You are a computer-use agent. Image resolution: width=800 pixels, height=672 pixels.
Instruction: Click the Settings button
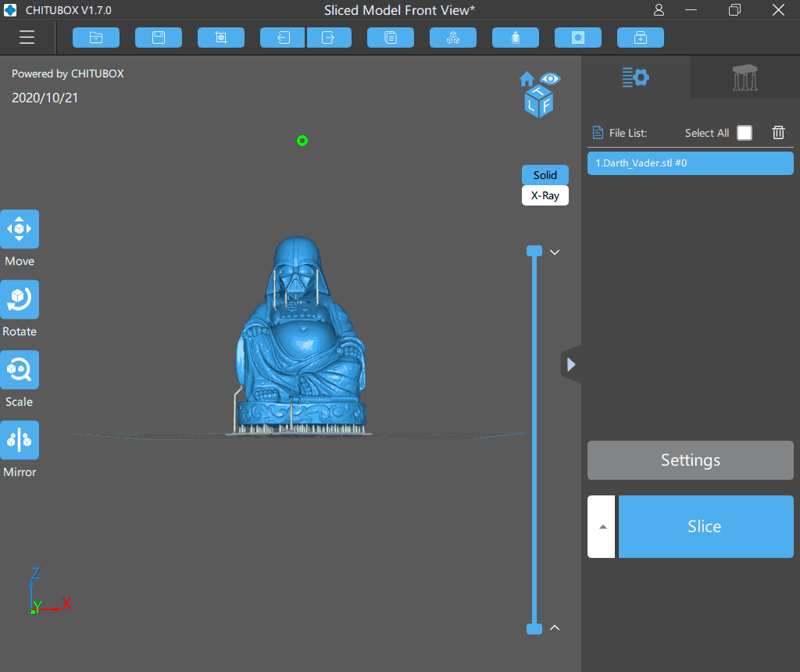[691, 460]
